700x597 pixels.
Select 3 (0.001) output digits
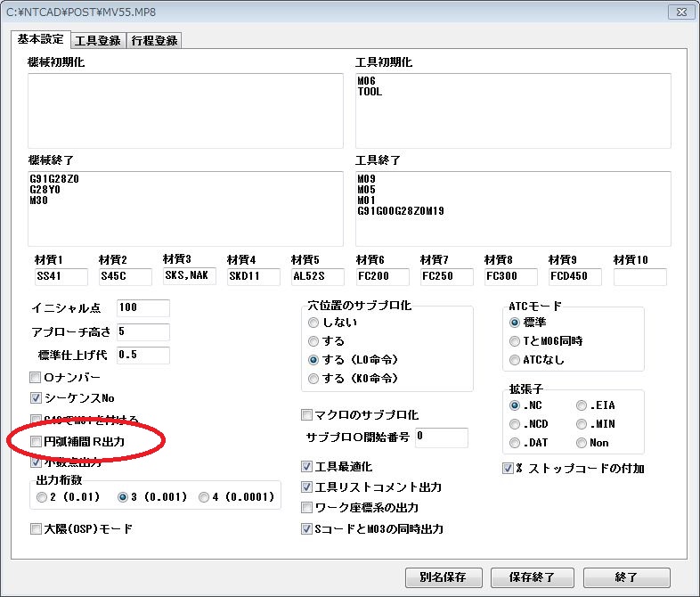tap(123, 497)
